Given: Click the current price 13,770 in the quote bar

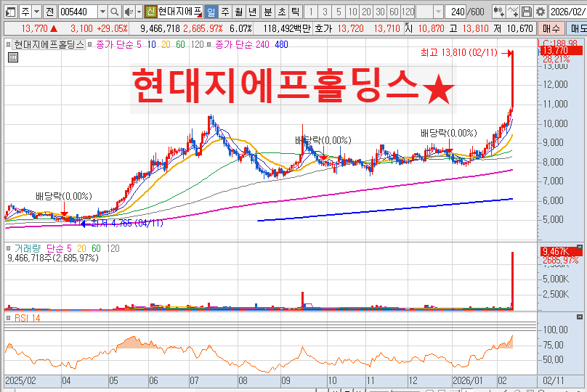Looking at the screenshot, I should click(34, 28).
